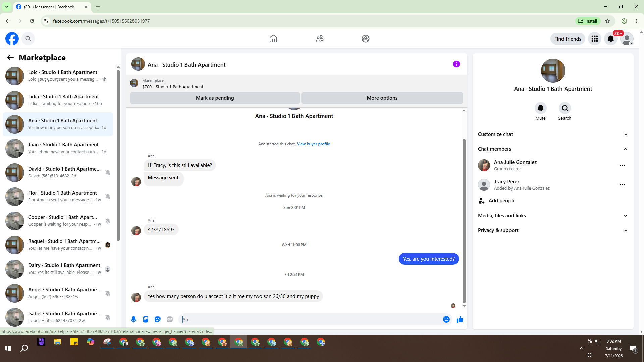Click the 'Yes, are you interested?' message bubble
644x362 pixels.
[429, 259]
